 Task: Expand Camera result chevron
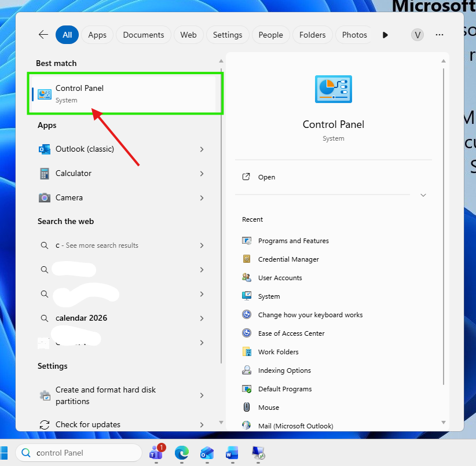[x=202, y=198]
